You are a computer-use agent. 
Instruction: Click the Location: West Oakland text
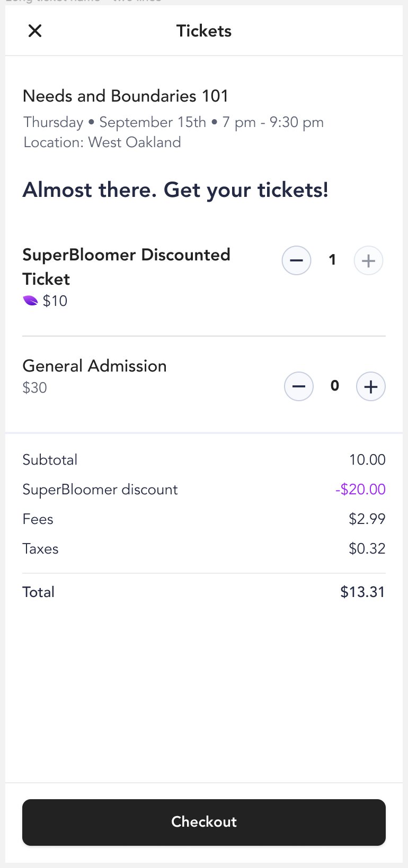click(x=102, y=142)
